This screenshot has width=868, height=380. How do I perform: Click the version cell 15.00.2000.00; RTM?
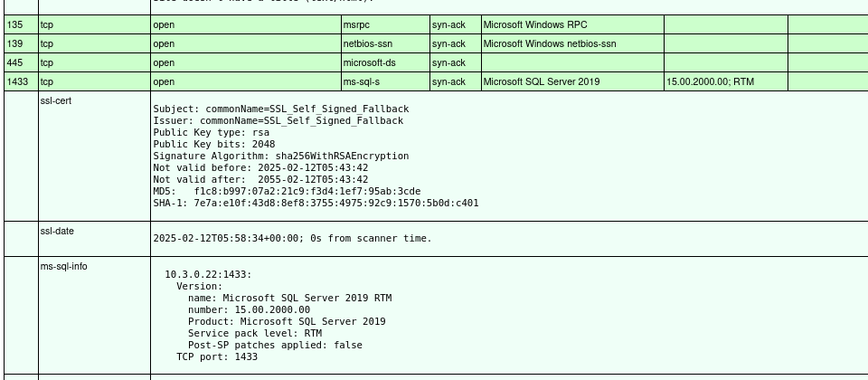pos(710,81)
